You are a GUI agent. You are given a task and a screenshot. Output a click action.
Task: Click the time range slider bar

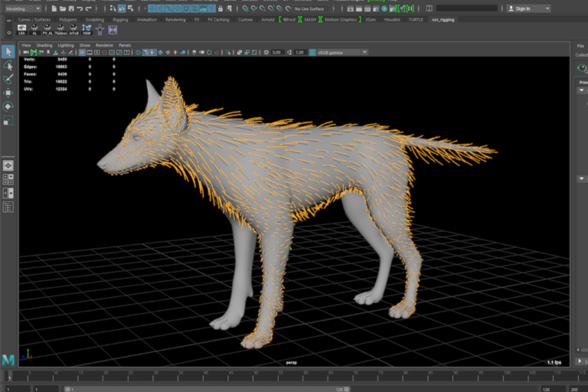207,389
